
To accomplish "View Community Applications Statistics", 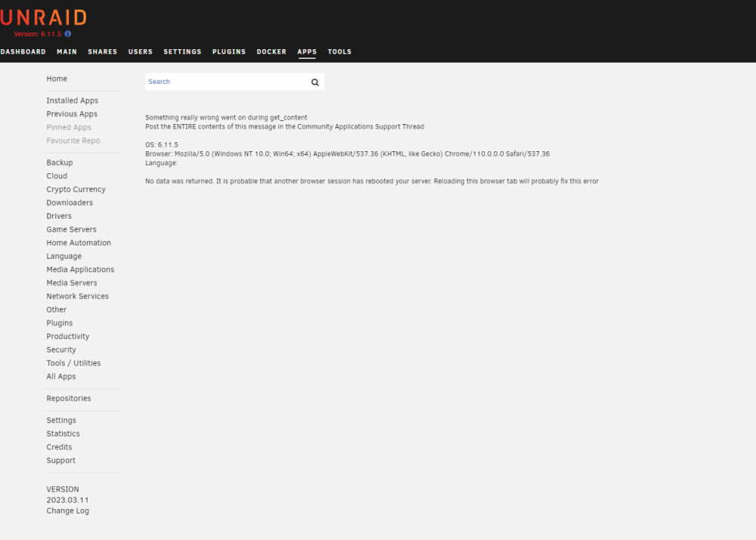I will pyautogui.click(x=64, y=434).
